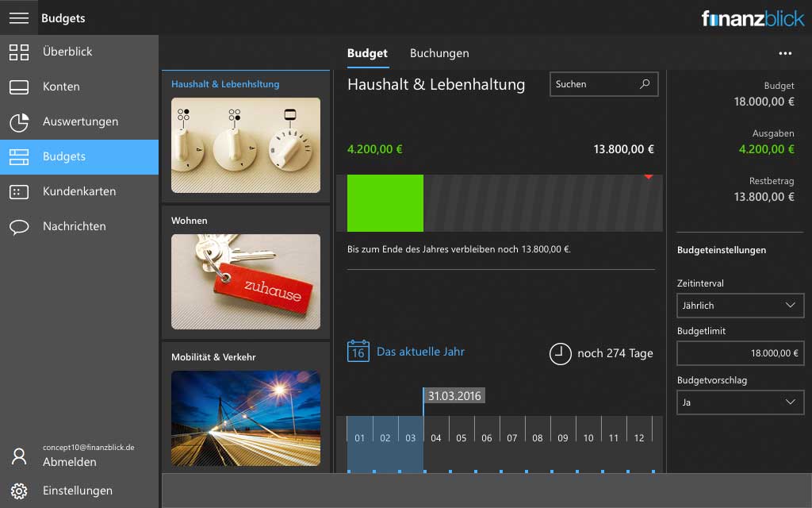
Task: Click the 'Bis zum Ende des Jahres' note
Action: pyautogui.click(x=459, y=249)
